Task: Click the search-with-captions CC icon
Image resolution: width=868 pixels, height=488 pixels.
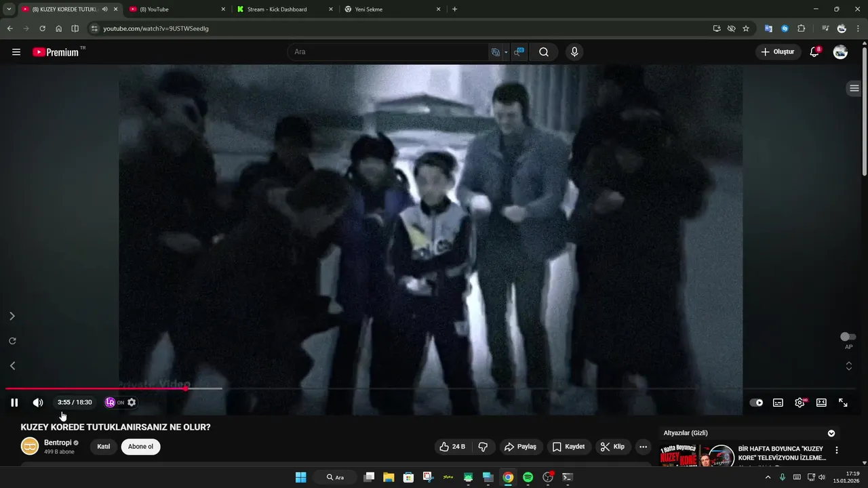Action: 519,52
